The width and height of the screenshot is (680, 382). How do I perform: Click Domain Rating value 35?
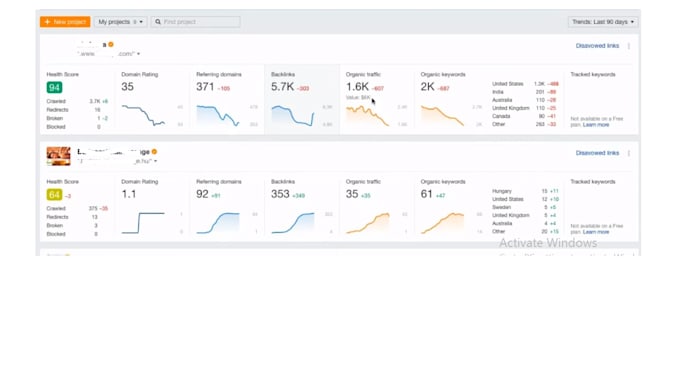point(128,87)
